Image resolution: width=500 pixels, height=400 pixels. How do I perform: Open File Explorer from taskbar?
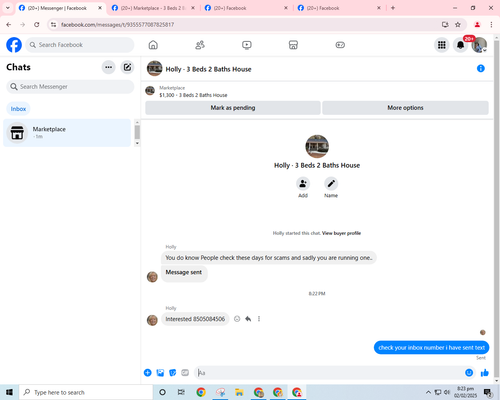pos(239,392)
